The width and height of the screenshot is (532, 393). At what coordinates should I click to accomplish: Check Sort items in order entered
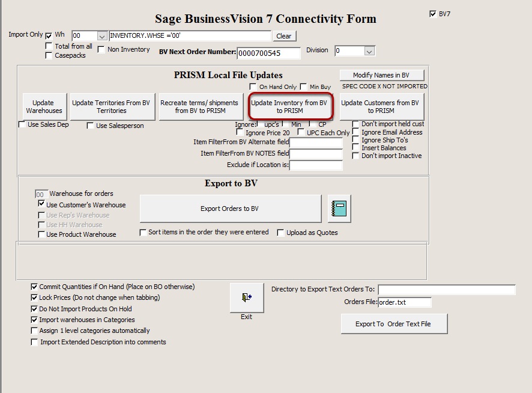coord(143,233)
